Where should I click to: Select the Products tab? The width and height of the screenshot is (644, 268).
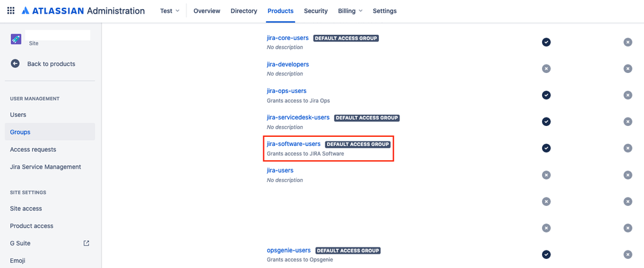click(x=281, y=11)
